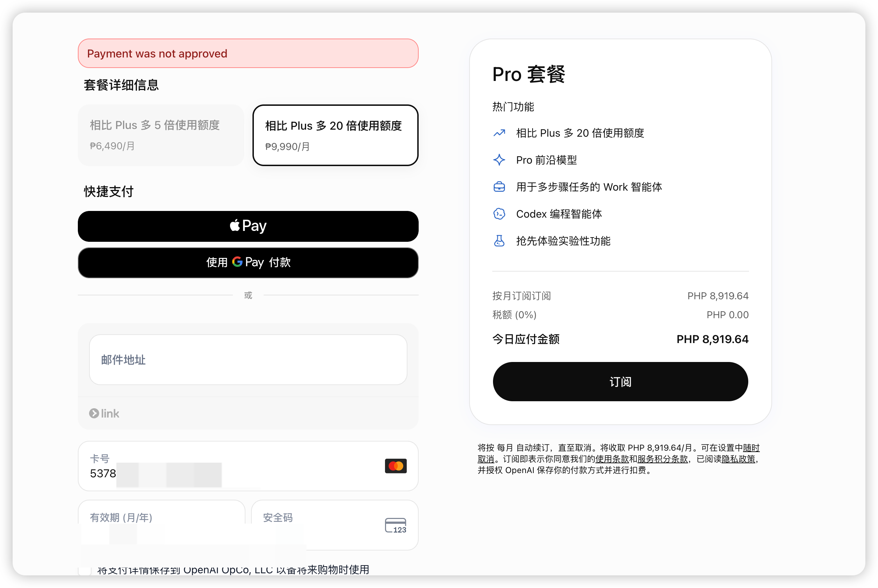This screenshot has width=878, height=588.
Task: Click the briefcase icon beside Work 智能体
Action: click(499, 187)
